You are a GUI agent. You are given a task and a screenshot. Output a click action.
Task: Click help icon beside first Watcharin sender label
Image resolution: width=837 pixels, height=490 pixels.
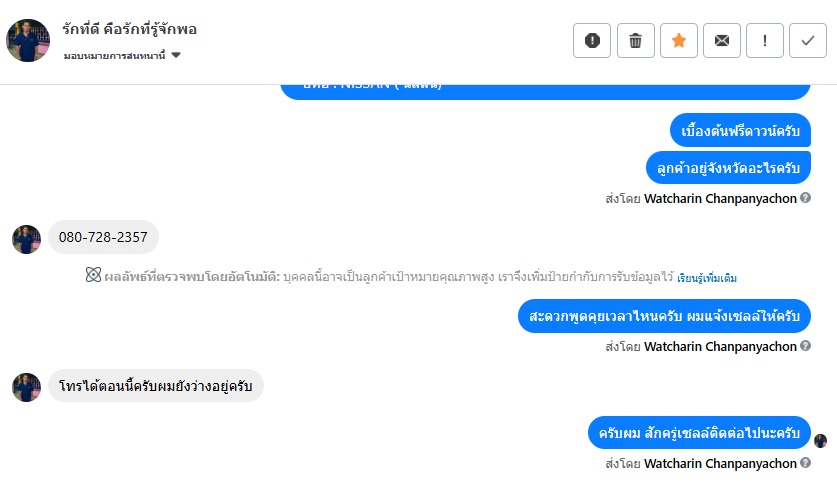tap(806, 198)
